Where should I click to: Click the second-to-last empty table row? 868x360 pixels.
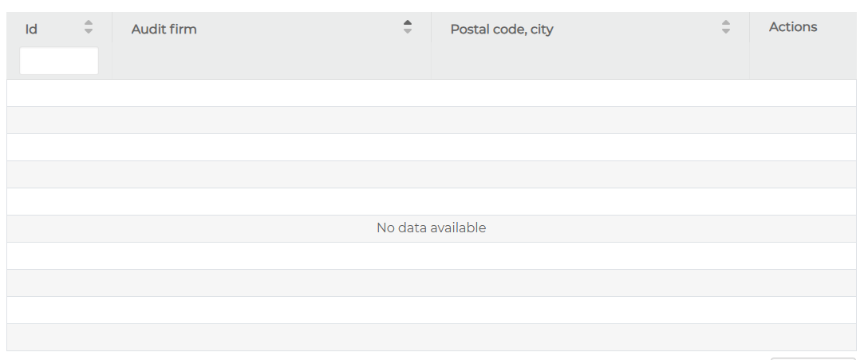point(431,310)
